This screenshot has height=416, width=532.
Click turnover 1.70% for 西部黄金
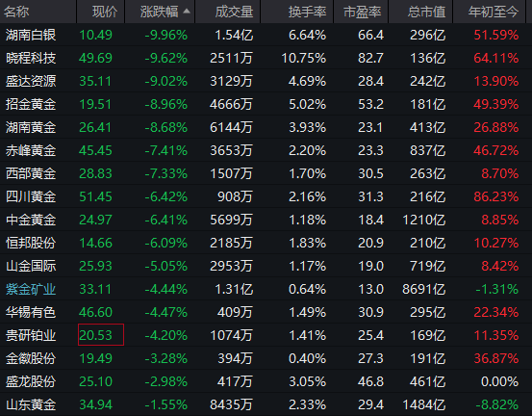tap(308, 173)
